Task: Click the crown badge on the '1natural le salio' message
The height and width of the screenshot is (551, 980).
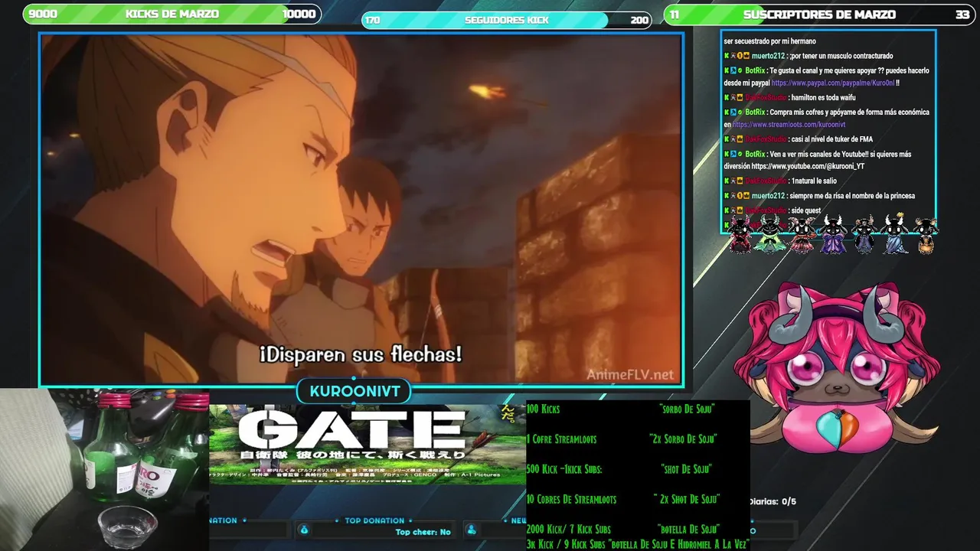Action: click(x=740, y=181)
